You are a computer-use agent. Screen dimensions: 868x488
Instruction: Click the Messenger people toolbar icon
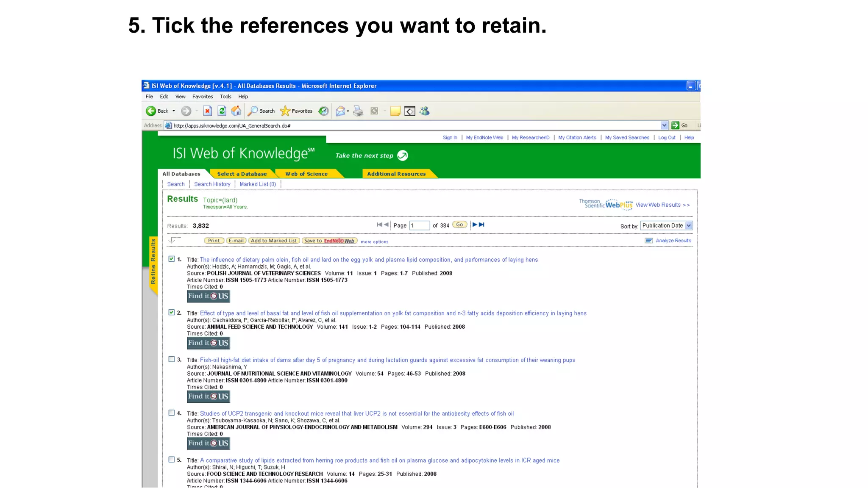[x=424, y=111]
